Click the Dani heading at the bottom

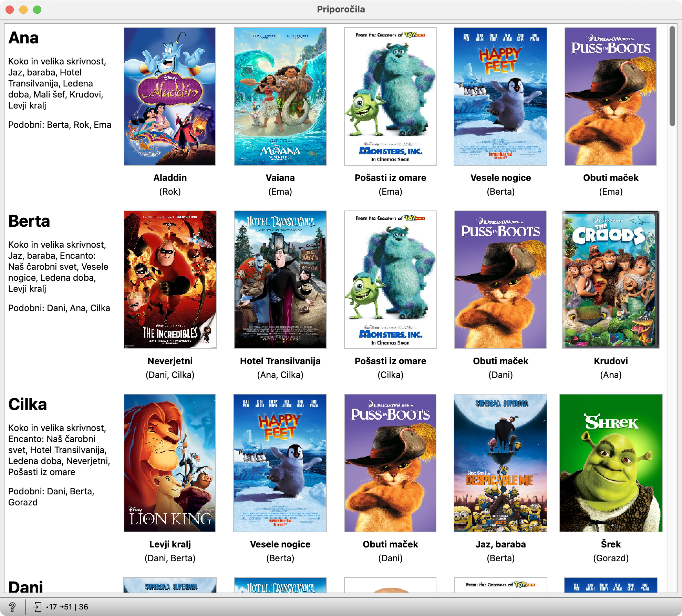tap(25, 587)
